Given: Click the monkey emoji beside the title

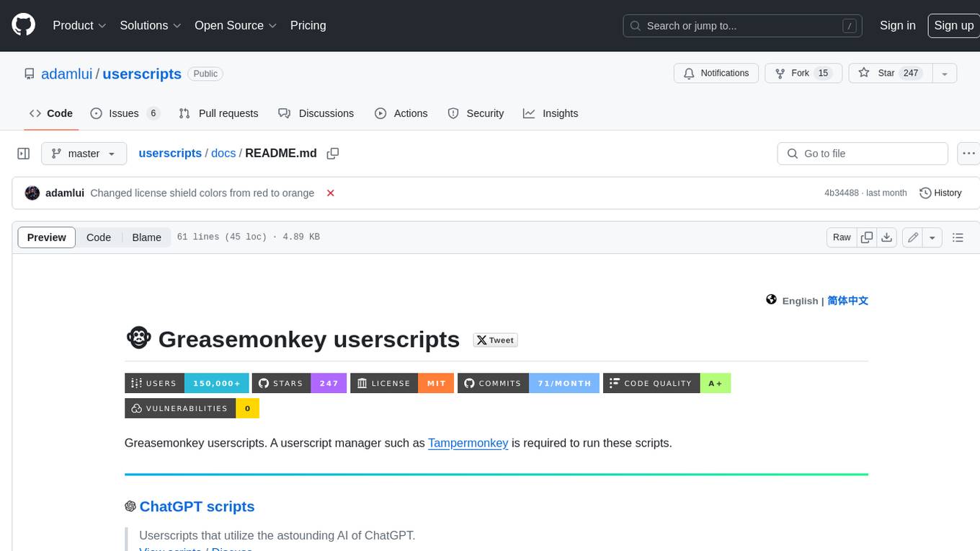Looking at the screenshot, I should (x=138, y=338).
